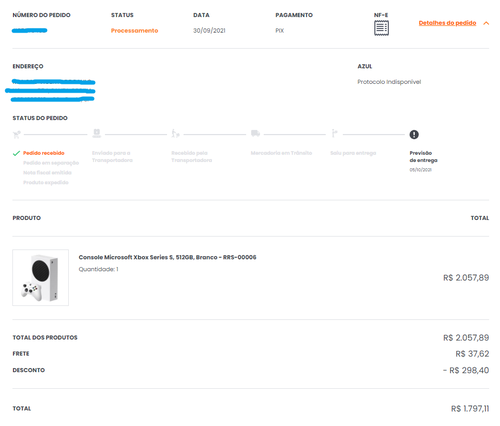Open the NF-E invoice document icon
The height and width of the screenshot is (426, 500).
(381, 28)
